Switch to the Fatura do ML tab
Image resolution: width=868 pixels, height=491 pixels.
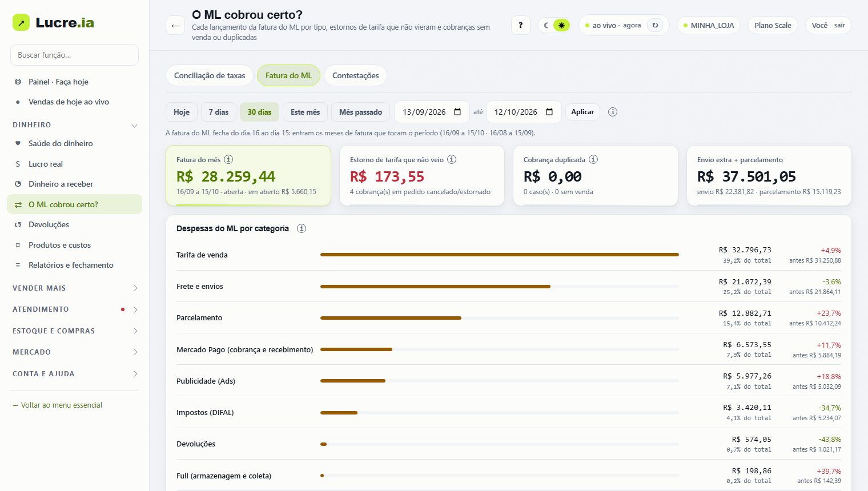pyautogui.click(x=288, y=75)
